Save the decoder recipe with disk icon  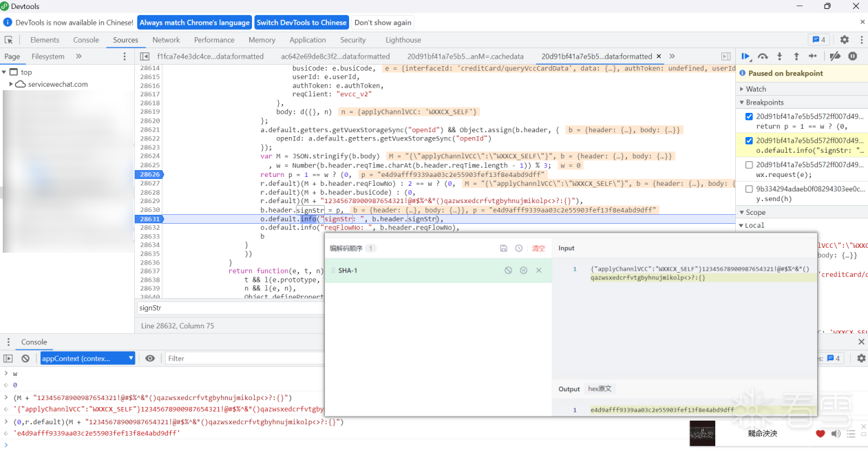(x=504, y=249)
